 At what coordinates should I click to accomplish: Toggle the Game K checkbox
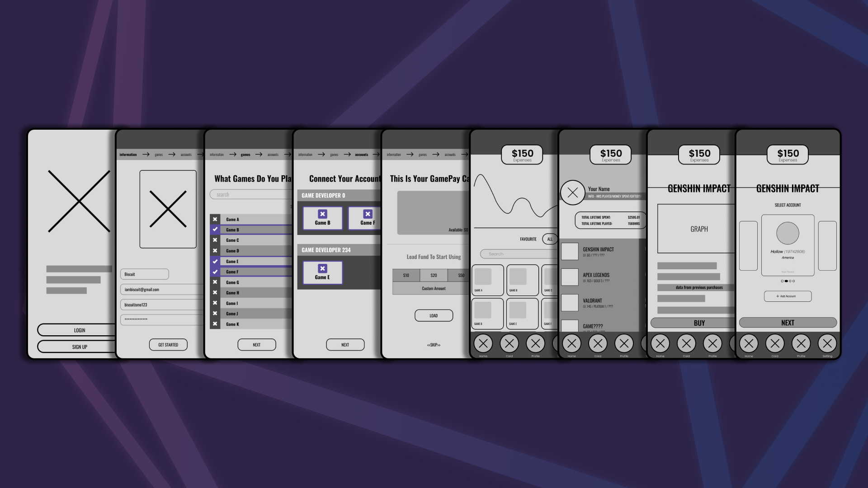215,324
